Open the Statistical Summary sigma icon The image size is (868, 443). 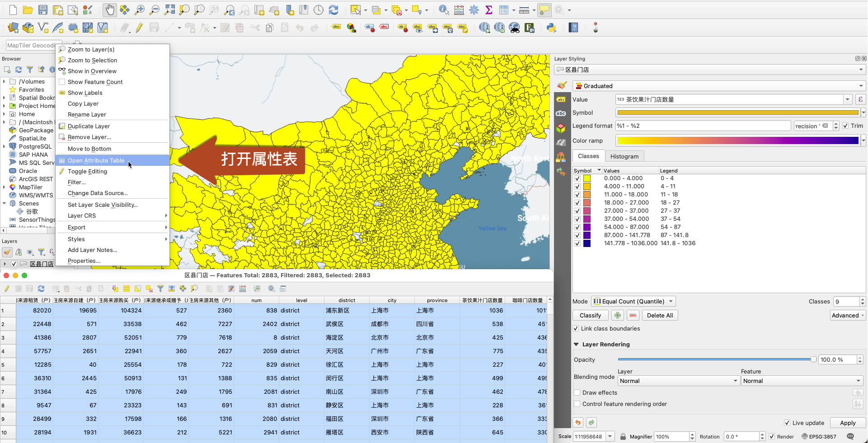[x=488, y=10]
